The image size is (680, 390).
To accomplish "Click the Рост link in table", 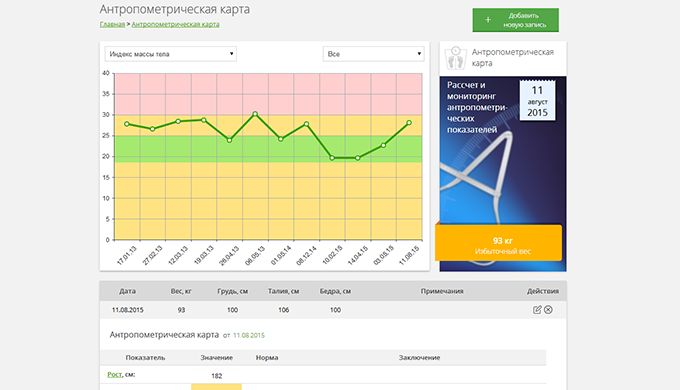I will 114,374.
